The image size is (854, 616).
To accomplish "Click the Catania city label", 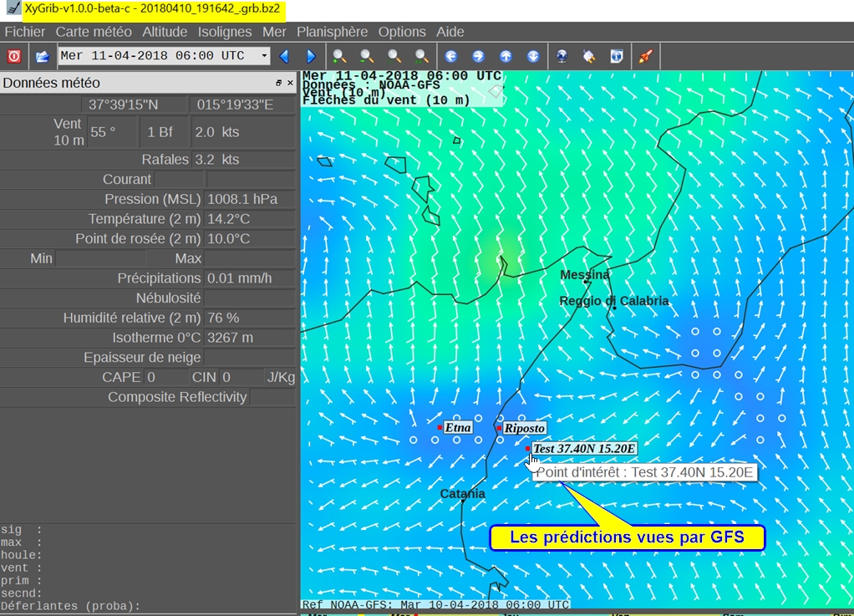I will tap(462, 493).
